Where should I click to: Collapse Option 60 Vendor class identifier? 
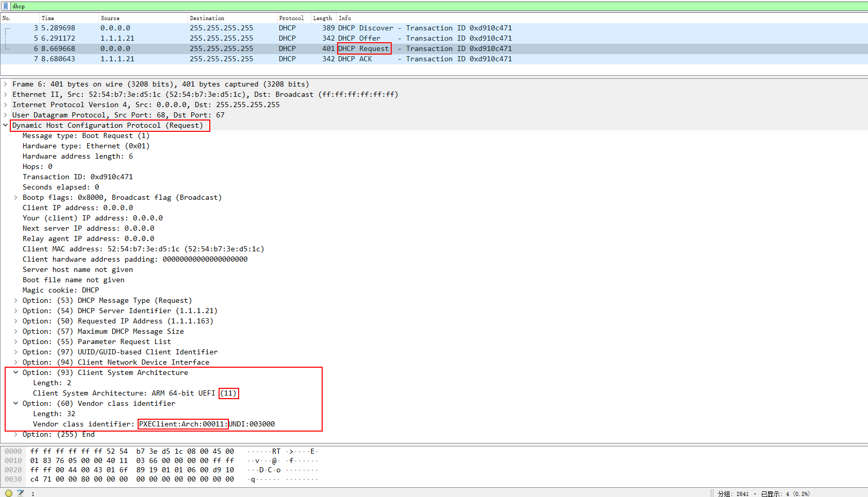(16, 404)
